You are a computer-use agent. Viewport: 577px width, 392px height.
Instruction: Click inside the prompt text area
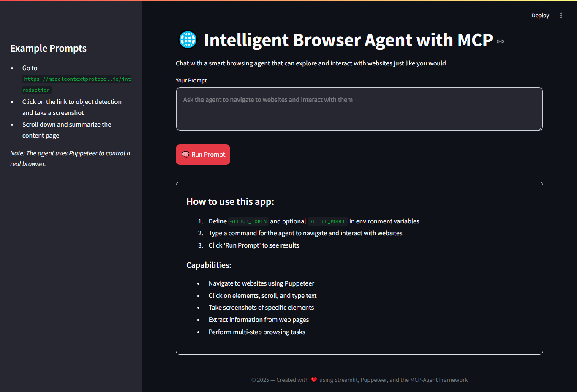(359, 109)
